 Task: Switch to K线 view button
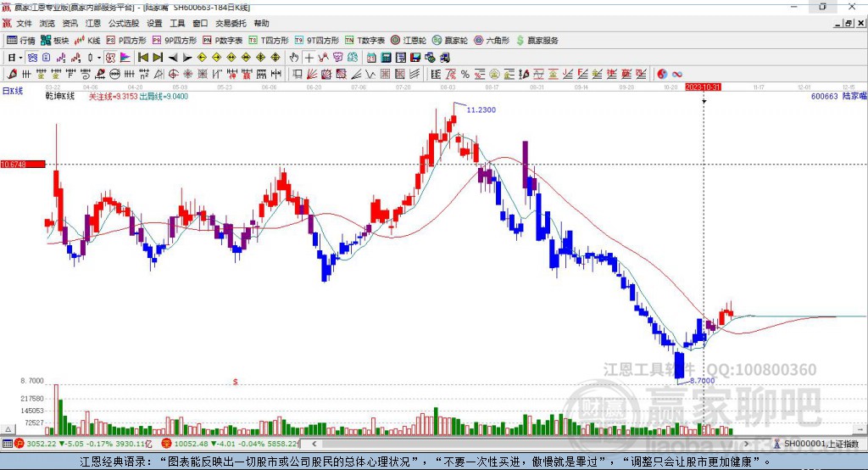(87, 41)
